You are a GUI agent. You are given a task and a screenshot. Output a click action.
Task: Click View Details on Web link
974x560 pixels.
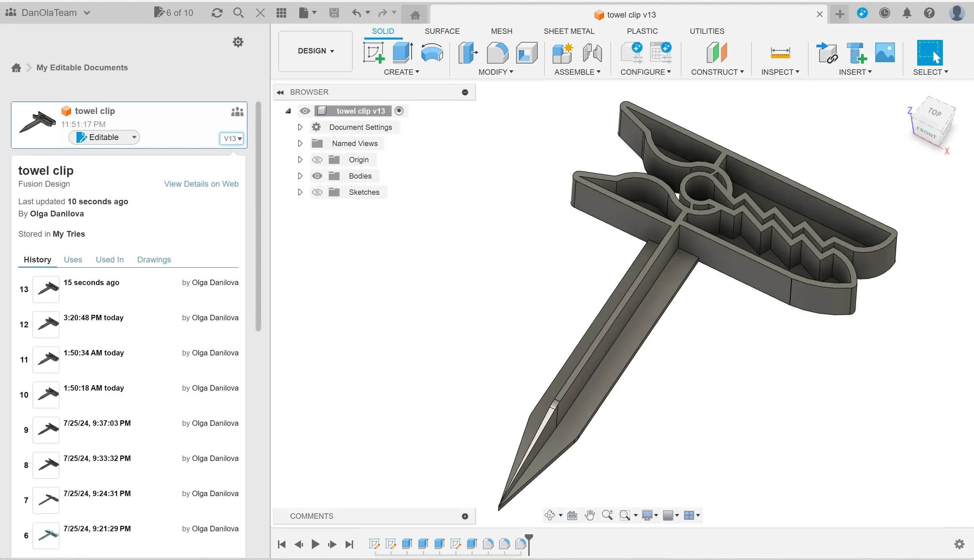(x=201, y=184)
